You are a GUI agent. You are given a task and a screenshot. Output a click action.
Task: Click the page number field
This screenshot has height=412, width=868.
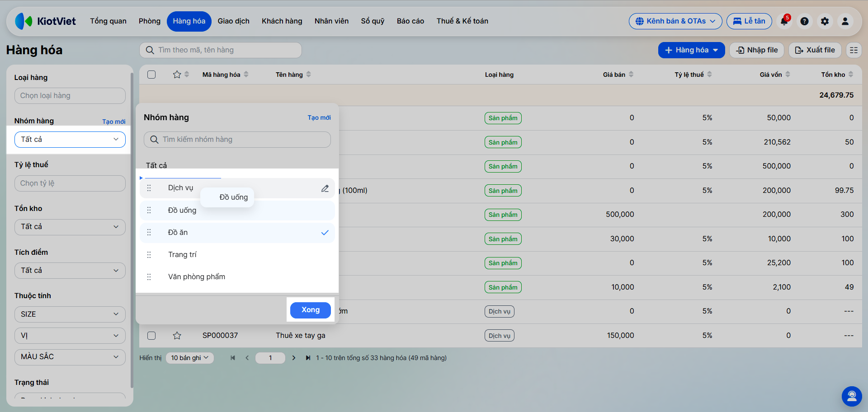click(x=270, y=358)
